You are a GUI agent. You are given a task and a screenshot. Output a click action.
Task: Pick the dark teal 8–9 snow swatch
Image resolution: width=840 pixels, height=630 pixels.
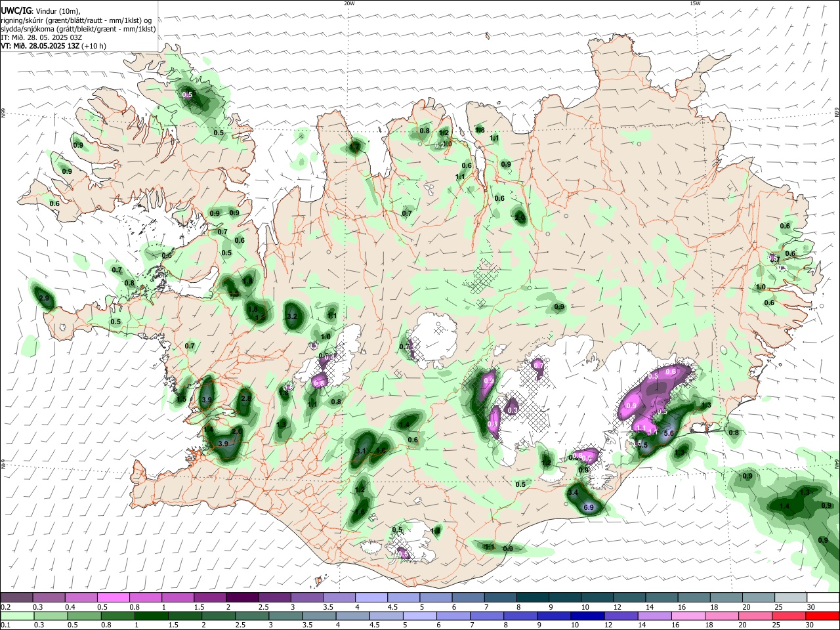click(532, 597)
